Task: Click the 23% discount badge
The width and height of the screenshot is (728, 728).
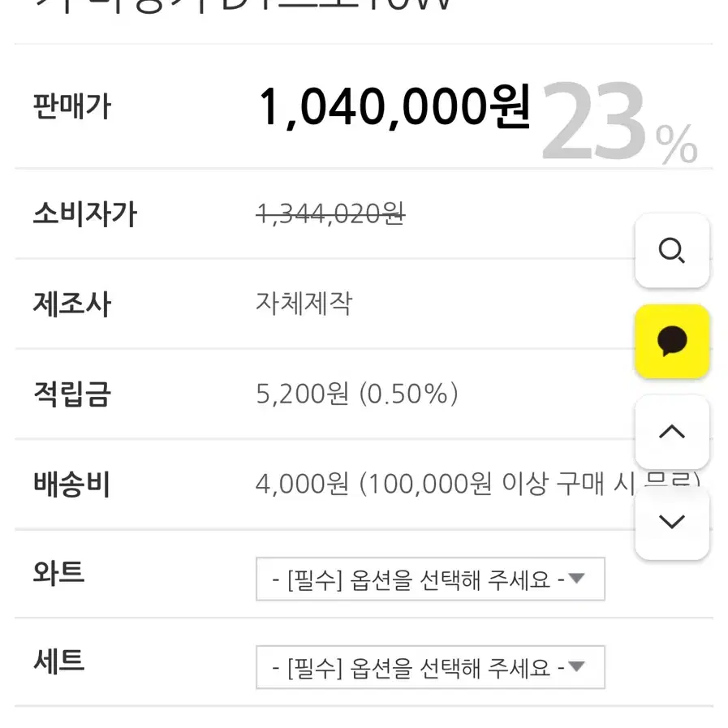Action: coord(620,122)
